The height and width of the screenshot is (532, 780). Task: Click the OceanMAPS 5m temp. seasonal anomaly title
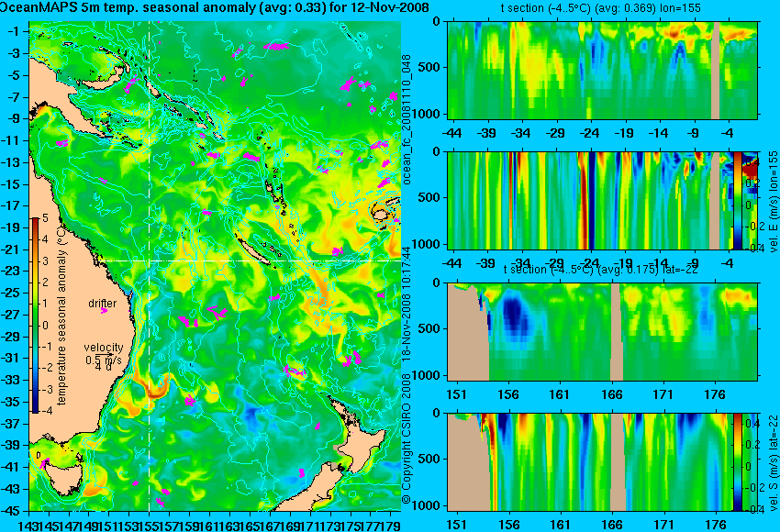(215, 7)
